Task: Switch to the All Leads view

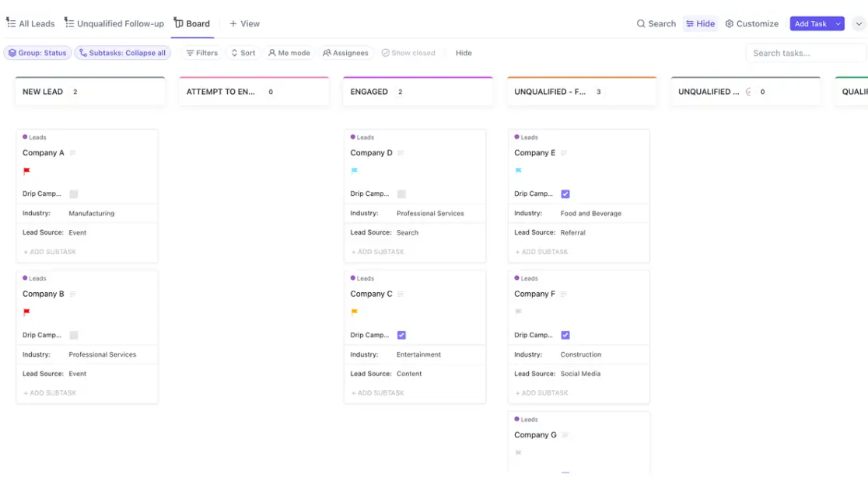Action: [x=30, y=24]
